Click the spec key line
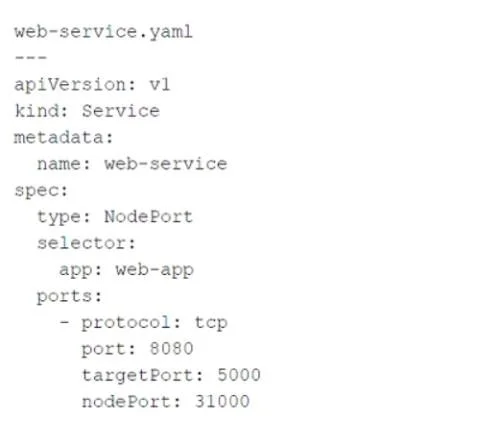Screen dimensions: 496x441 pos(41,191)
